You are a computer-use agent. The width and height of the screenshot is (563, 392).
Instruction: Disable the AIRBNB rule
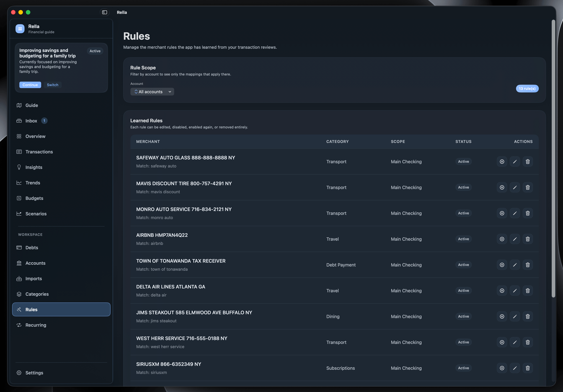pyautogui.click(x=502, y=239)
